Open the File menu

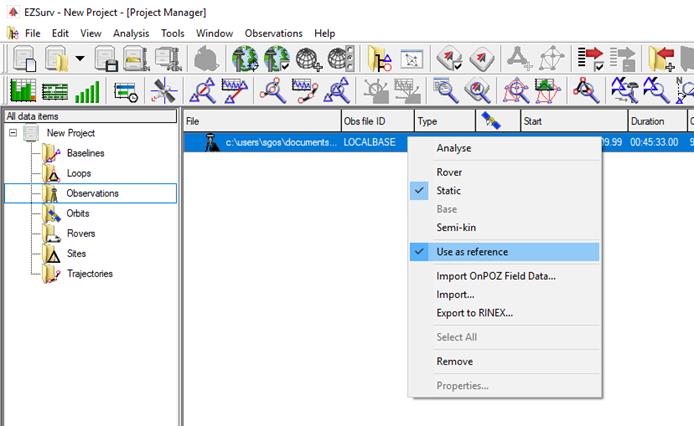tap(32, 33)
